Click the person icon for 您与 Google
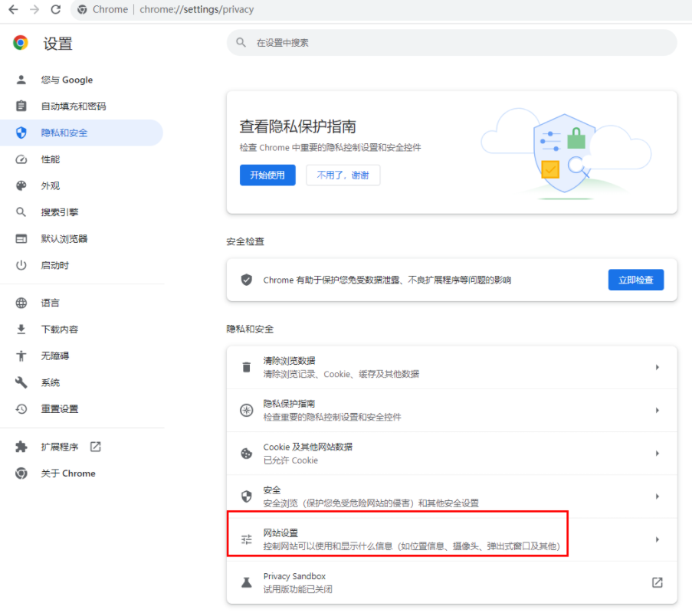The width and height of the screenshot is (692, 616). tap(21, 80)
